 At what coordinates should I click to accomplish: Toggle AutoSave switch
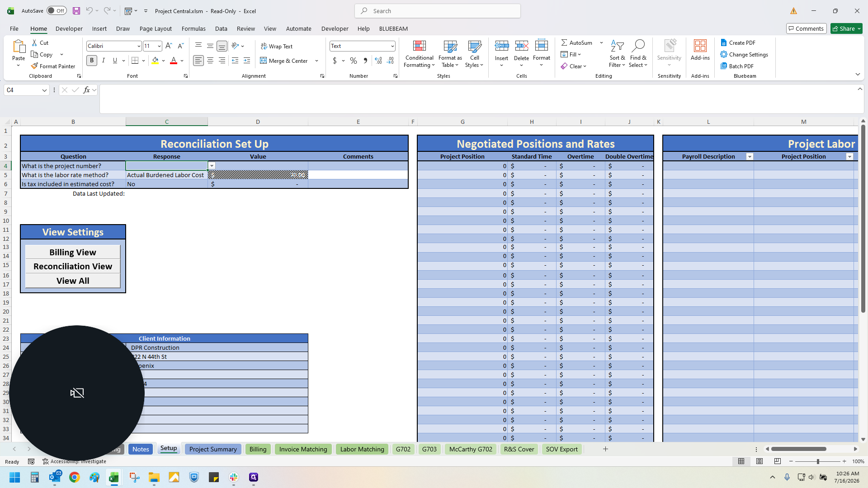[x=57, y=11]
